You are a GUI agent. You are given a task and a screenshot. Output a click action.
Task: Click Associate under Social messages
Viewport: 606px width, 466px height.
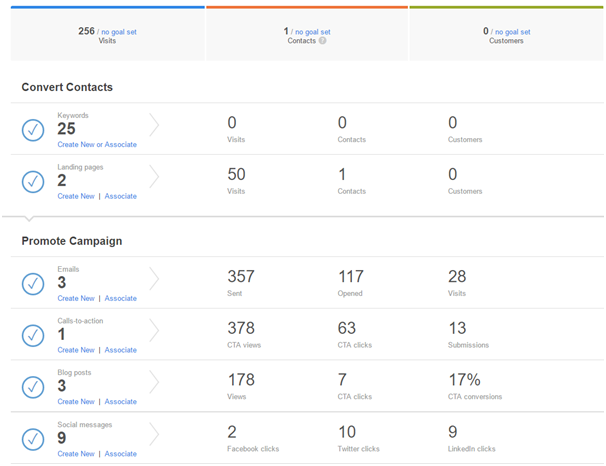pyautogui.click(x=121, y=454)
